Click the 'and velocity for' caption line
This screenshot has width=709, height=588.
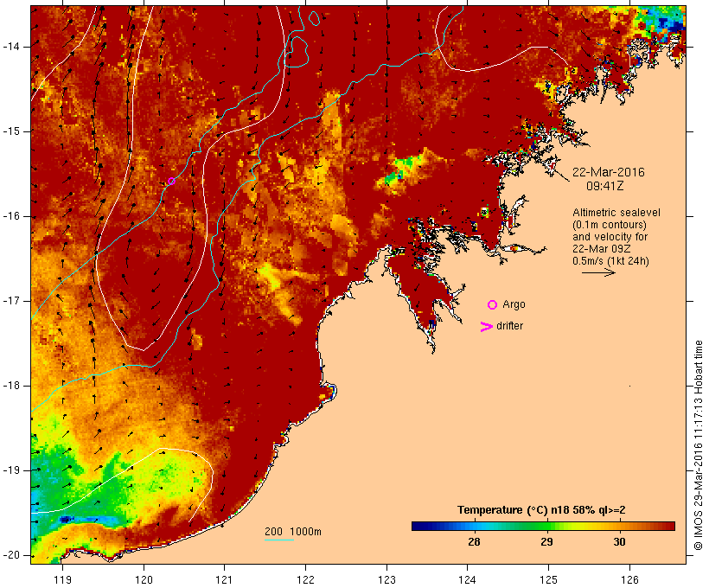coord(610,237)
